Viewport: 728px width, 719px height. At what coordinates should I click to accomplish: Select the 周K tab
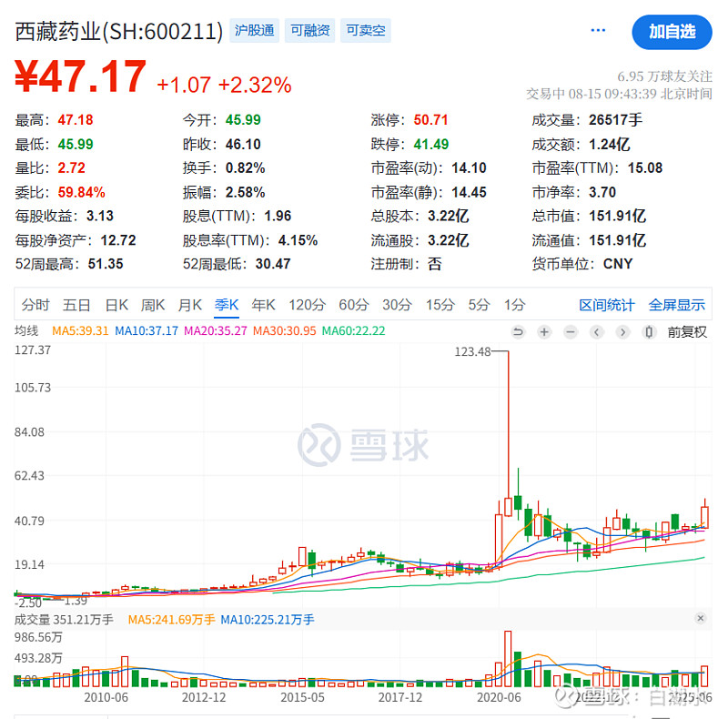[x=153, y=305]
